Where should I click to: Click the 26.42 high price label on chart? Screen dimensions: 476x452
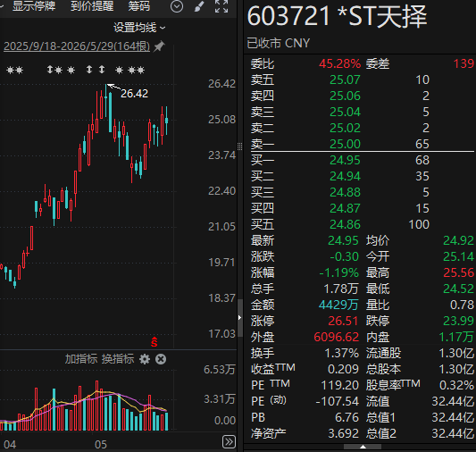(x=134, y=94)
